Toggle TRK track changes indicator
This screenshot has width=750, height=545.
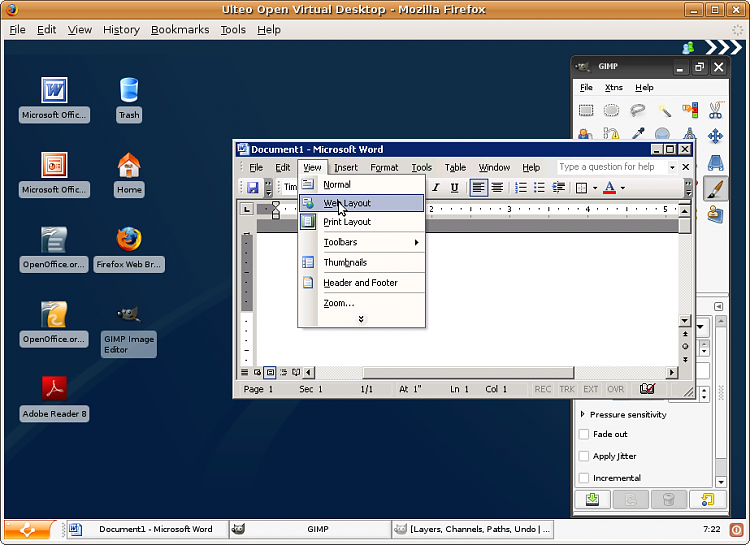pos(567,389)
